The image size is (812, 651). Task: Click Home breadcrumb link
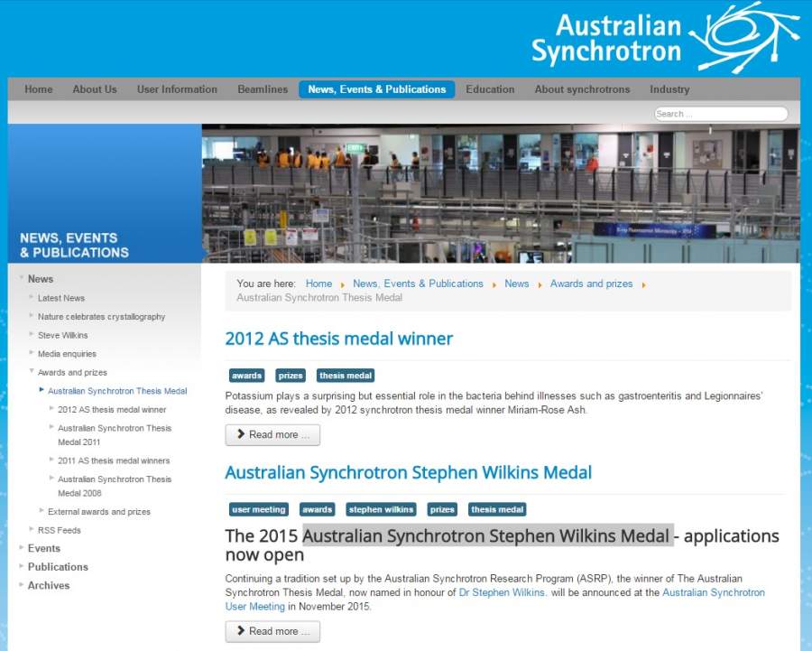[x=319, y=284]
